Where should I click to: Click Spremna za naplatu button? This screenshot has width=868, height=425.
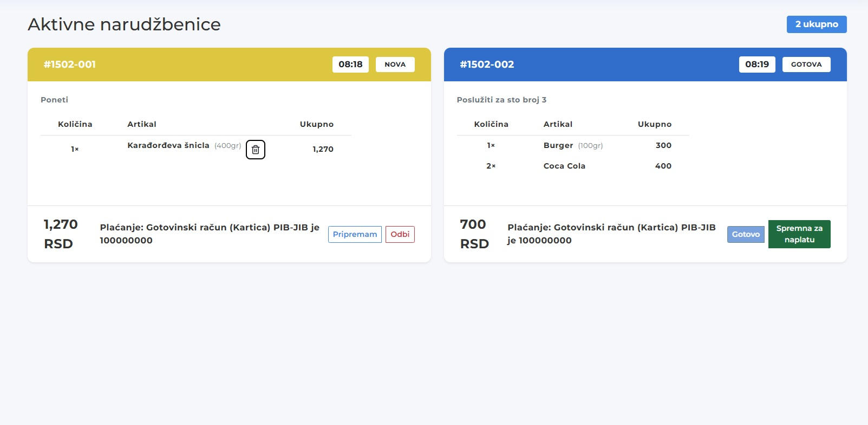coord(799,234)
